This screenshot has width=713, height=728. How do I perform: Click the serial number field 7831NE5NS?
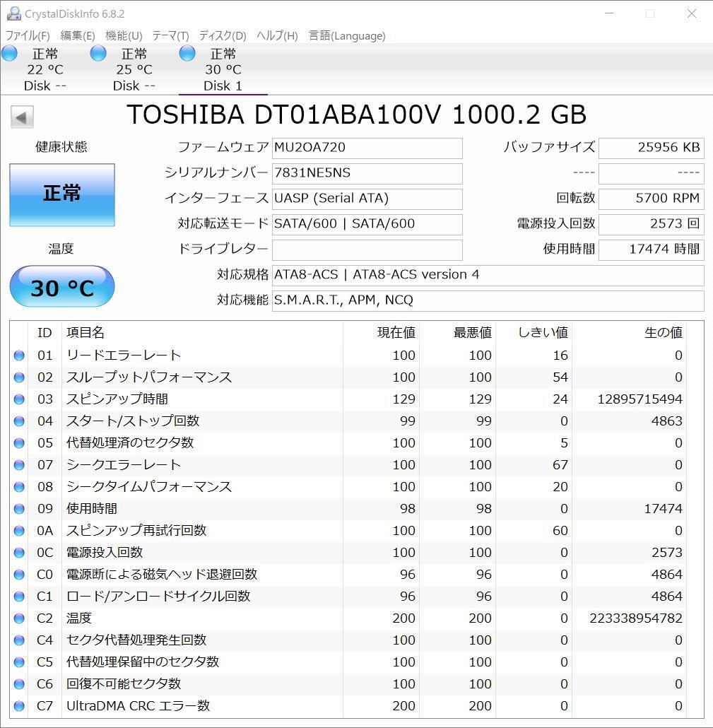pos(367,174)
